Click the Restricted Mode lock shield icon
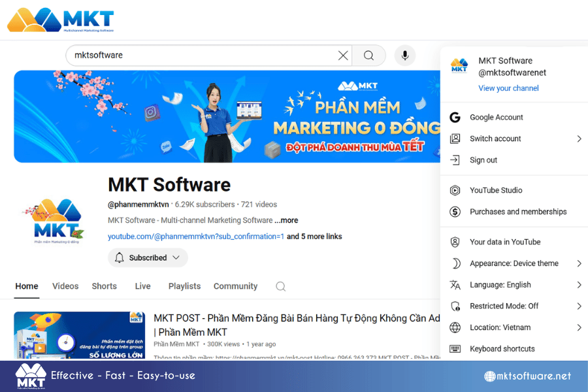This screenshot has width=588, height=392. [455, 306]
